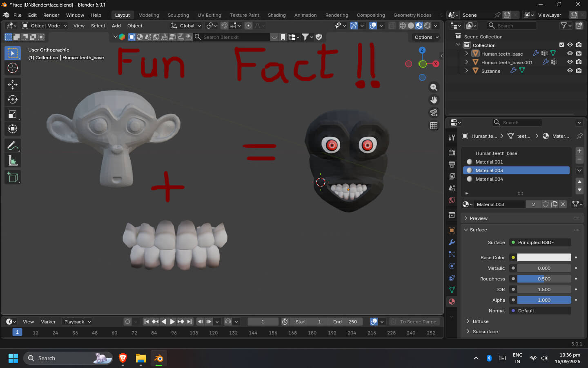
Task: Open the World properties tab
Action: (x=452, y=200)
